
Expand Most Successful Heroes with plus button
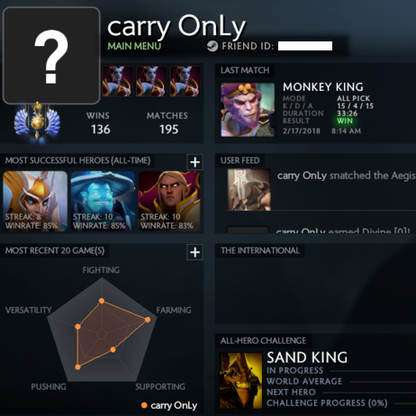[195, 162]
